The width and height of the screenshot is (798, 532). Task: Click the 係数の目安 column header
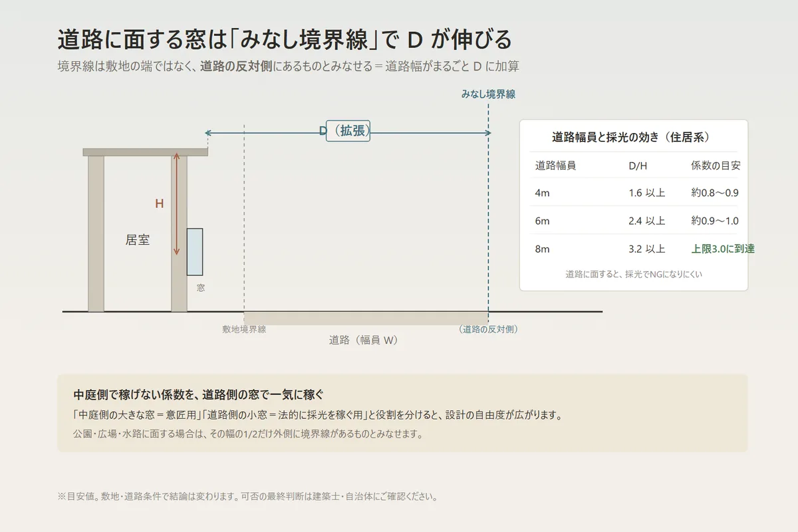pos(716,166)
